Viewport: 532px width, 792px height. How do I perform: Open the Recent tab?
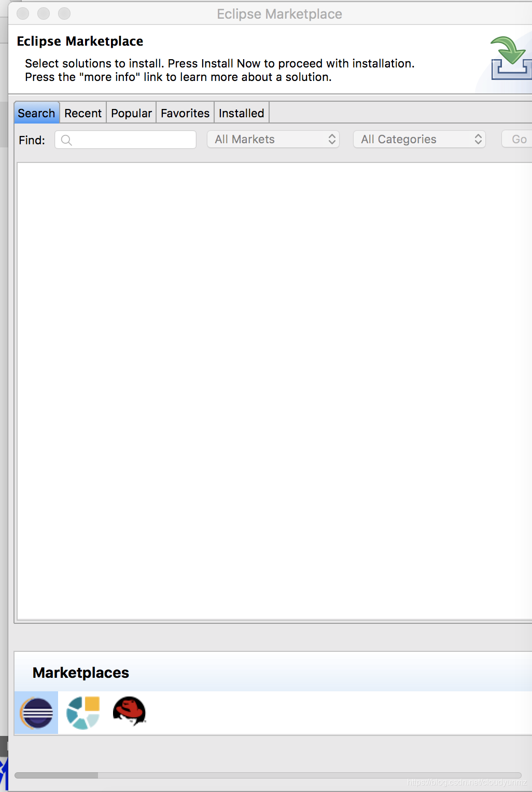pos(83,113)
